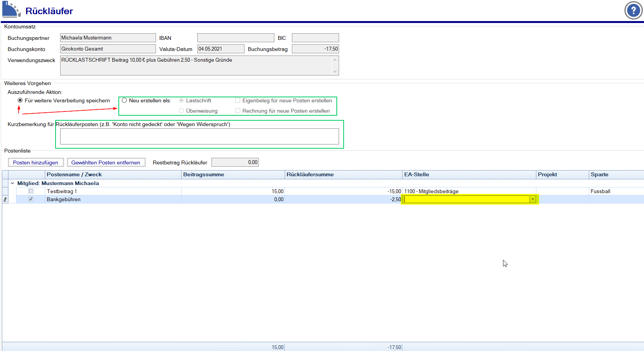
Task: Click the pencil edit indicator on Bankgebühren row
Action: [5, 199]
